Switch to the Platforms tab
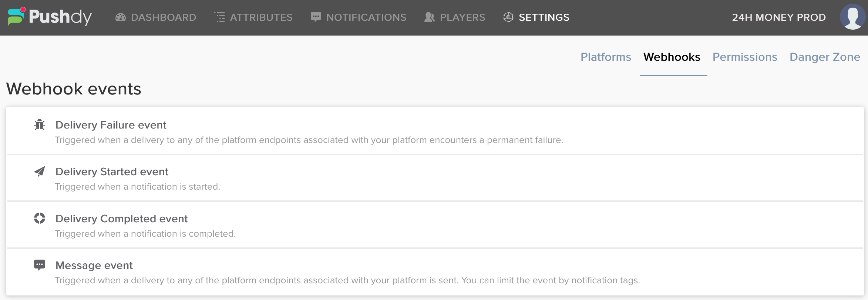This screenshot has width=868, height=300. tap(606, 57)
